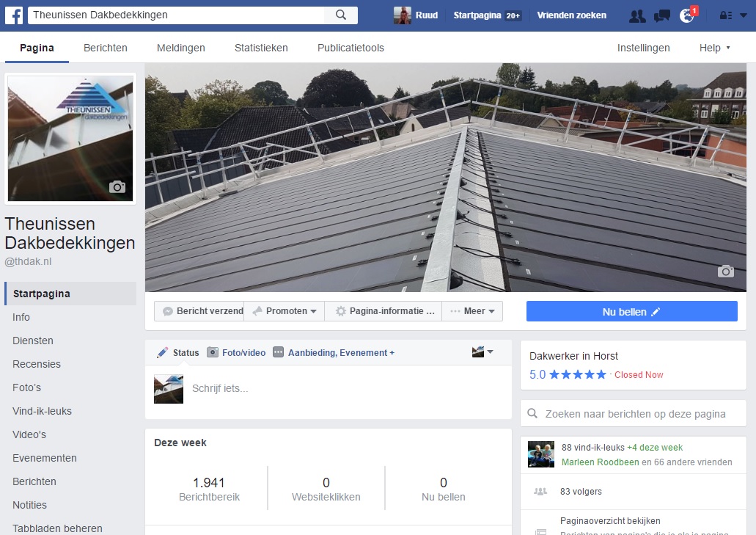The height and width of the screenshot is (535, 756).
Task: Open Instellingen settings
Action: pyautogui.click(x=644, y=48)
